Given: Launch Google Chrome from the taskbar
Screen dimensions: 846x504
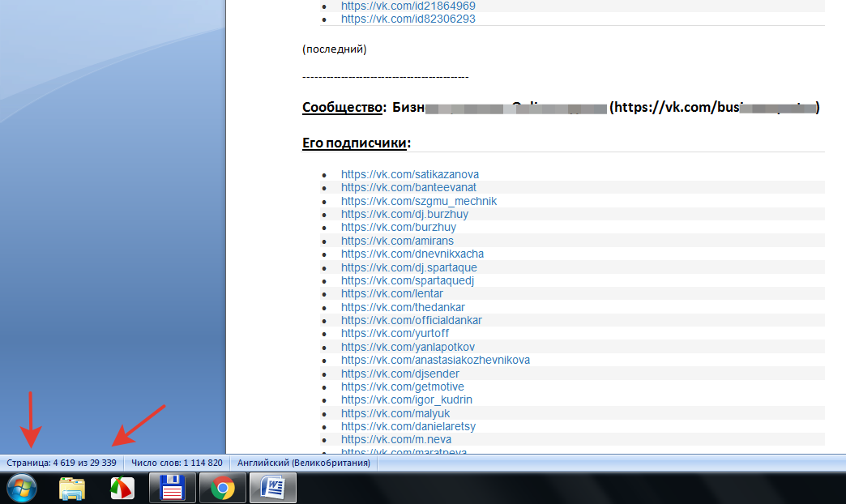Looking at the screenshot, I should click(x=222, y=488).
